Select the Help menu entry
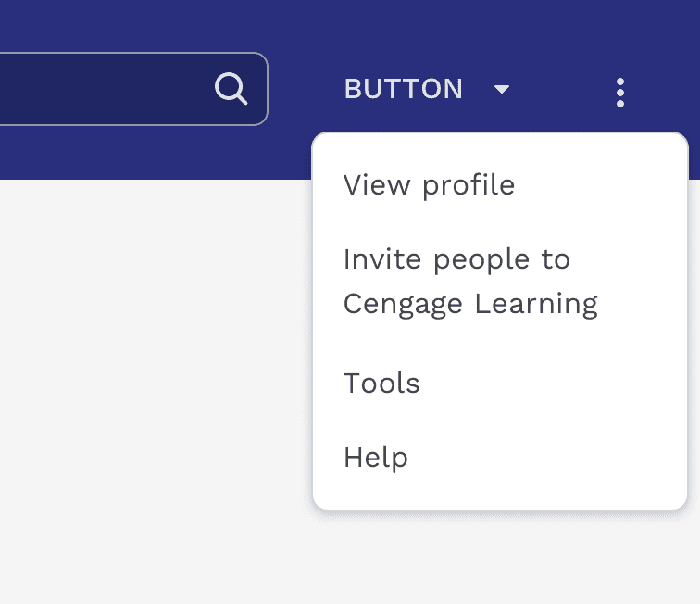 point(375,457)
